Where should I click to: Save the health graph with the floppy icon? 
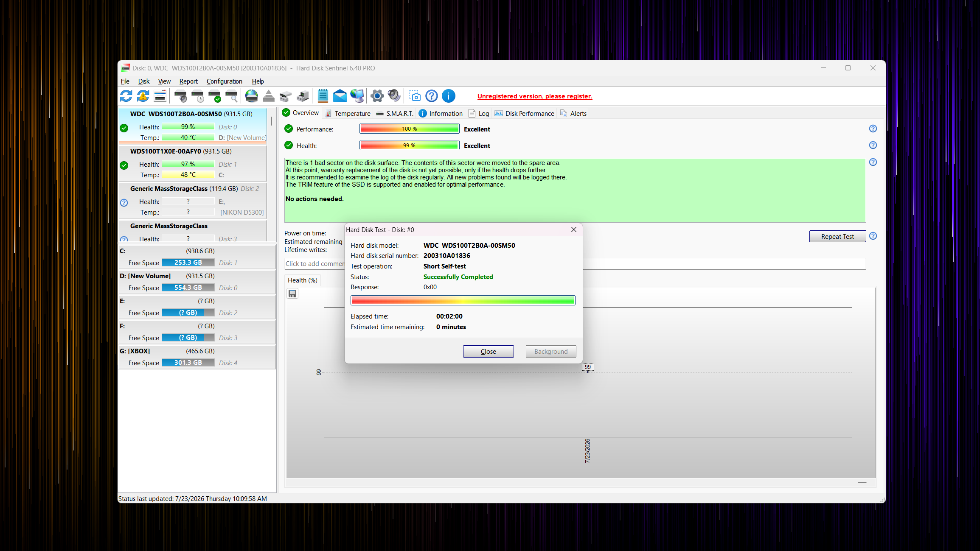292,294
